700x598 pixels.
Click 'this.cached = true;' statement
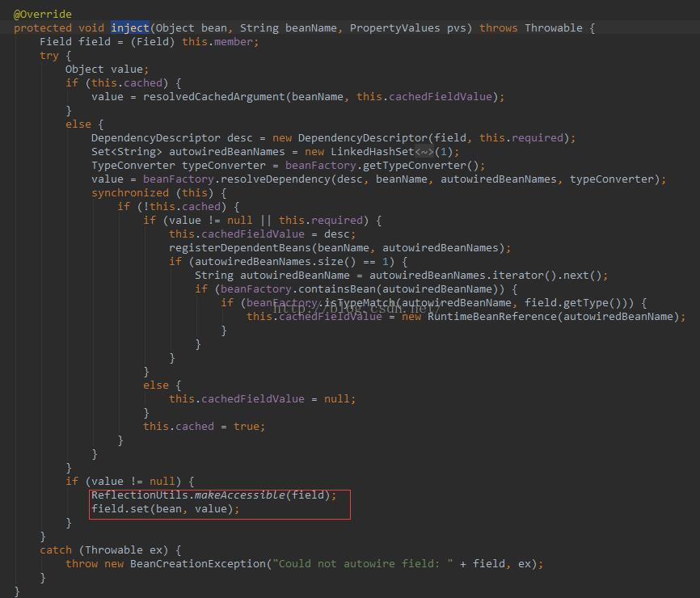(204, 427)
